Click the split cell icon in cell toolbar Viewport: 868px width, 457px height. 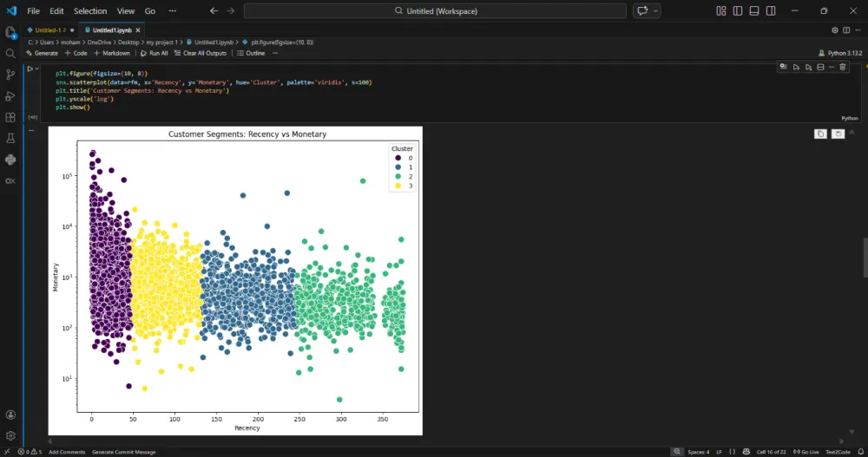[820, 67]
